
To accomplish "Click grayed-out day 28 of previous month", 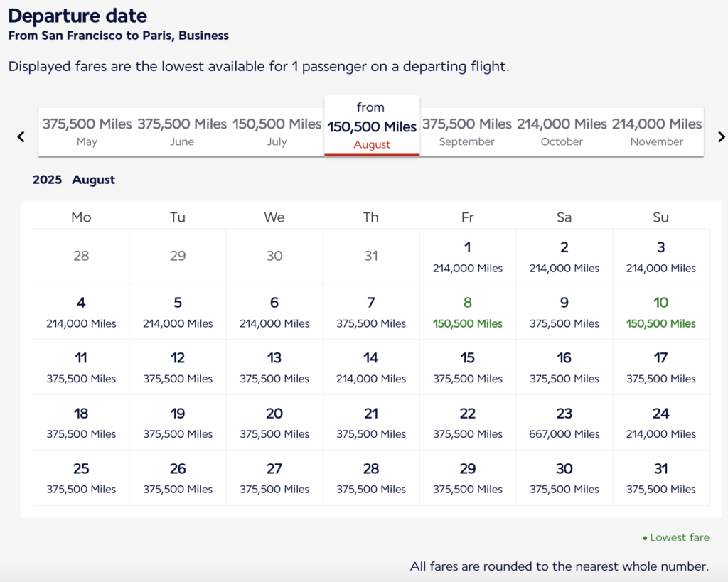I will (x=81, y=256).
